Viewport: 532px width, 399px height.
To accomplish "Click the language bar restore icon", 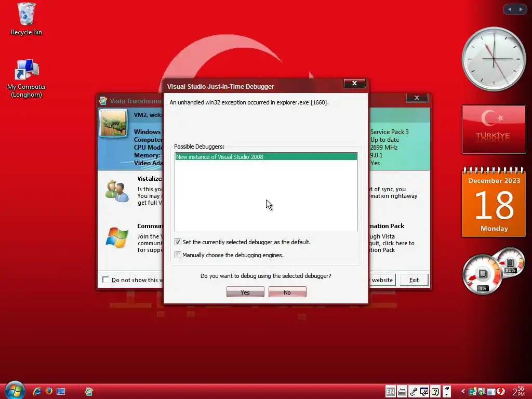I will pyautogui.click(x=446, y=389).
